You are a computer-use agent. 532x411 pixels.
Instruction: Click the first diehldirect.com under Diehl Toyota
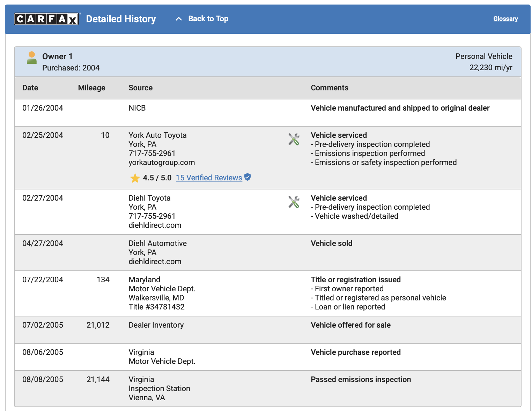click(155, 225)
